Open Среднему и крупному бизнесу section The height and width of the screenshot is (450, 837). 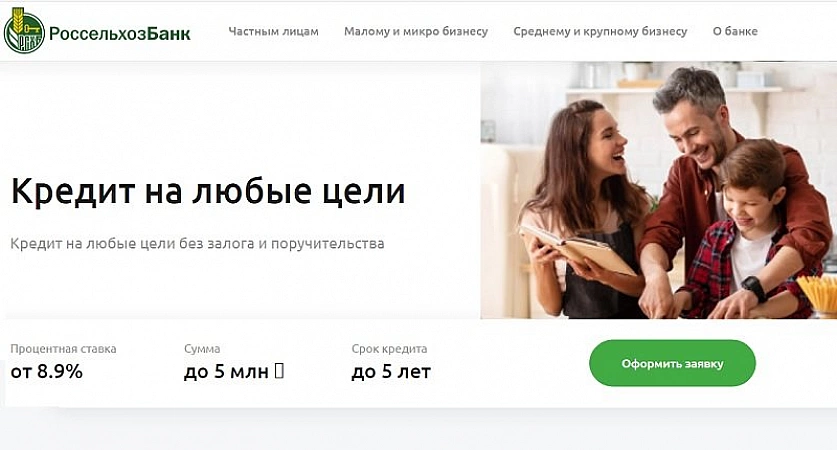600,31
